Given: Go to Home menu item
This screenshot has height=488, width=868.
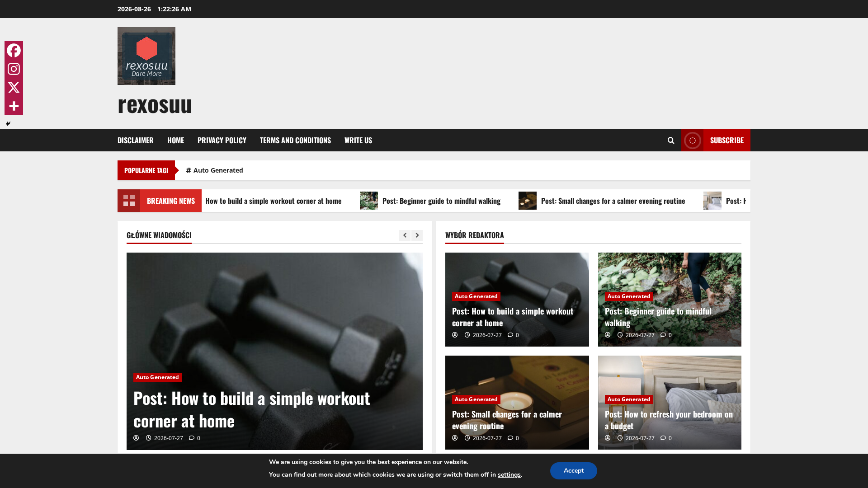Looking at the screenshot, I should point(175,141).
